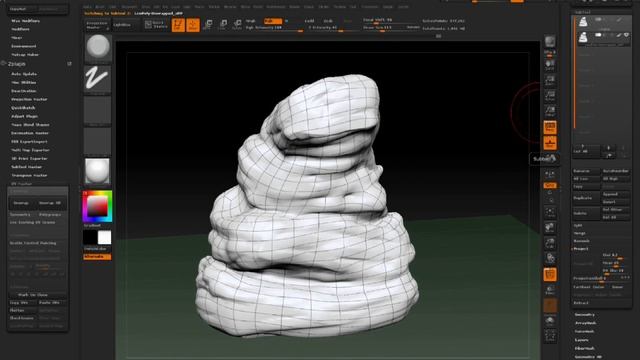Viewport: 640px width, 360px height.
Task: Click the Xpose icon
Action: click(x=550, y=337)
